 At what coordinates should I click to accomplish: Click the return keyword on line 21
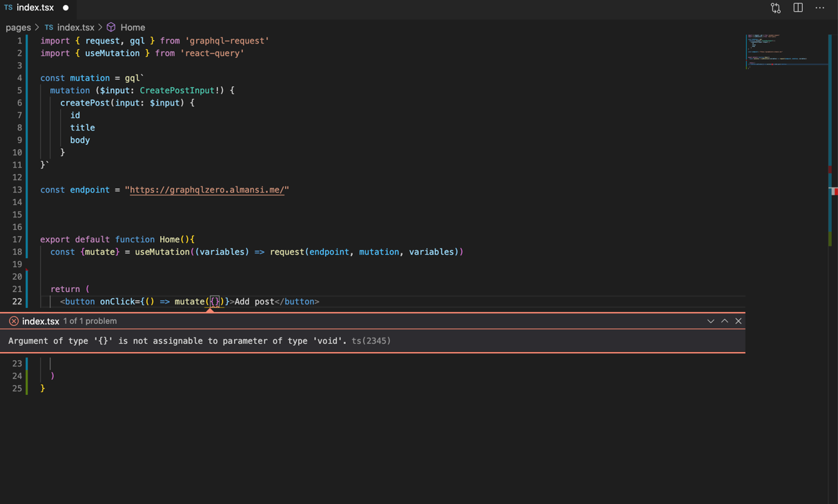coord(65,289)
